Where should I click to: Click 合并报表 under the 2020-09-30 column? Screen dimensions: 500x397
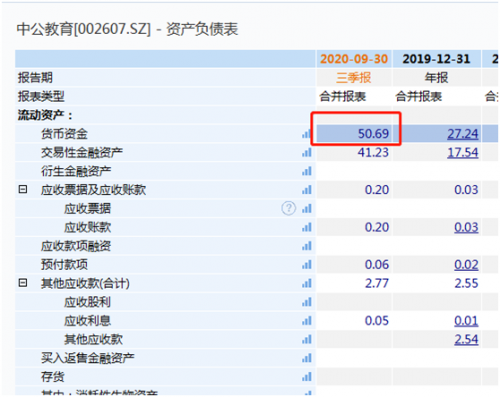343,97
